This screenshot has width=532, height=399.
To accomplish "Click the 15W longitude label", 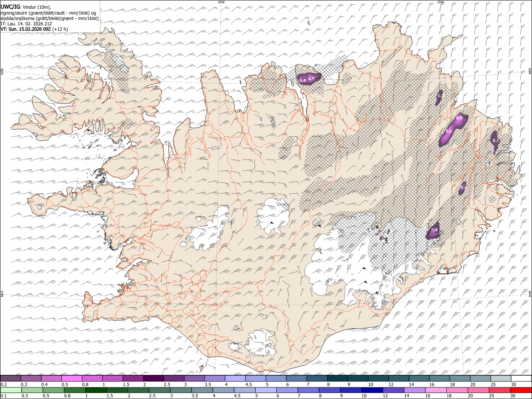I will click(x=441, y=2).
